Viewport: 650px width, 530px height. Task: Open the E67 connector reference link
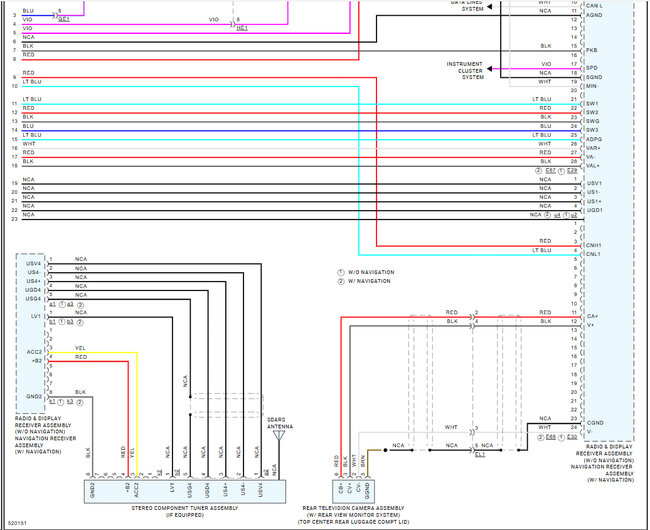pyautogui.click(x=550, y=171)
